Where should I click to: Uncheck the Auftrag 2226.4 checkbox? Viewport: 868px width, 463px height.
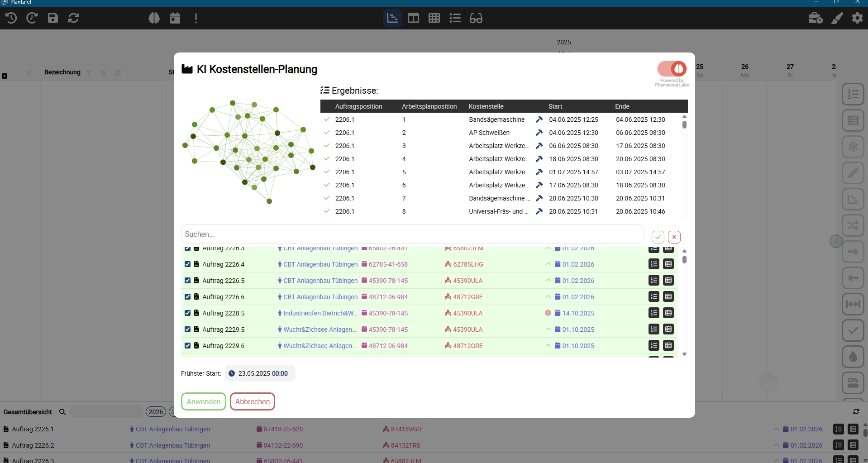click(188, 264)
